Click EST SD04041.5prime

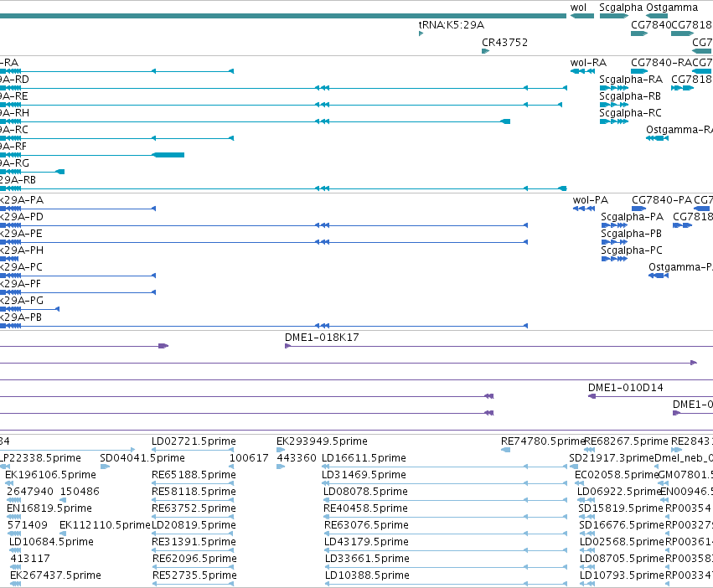(142, 458)
